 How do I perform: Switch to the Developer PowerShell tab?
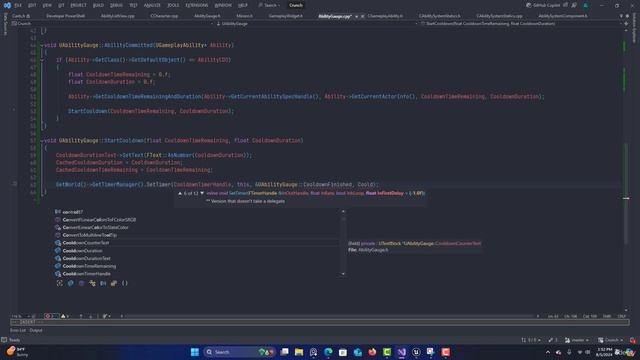click(65, 16)
